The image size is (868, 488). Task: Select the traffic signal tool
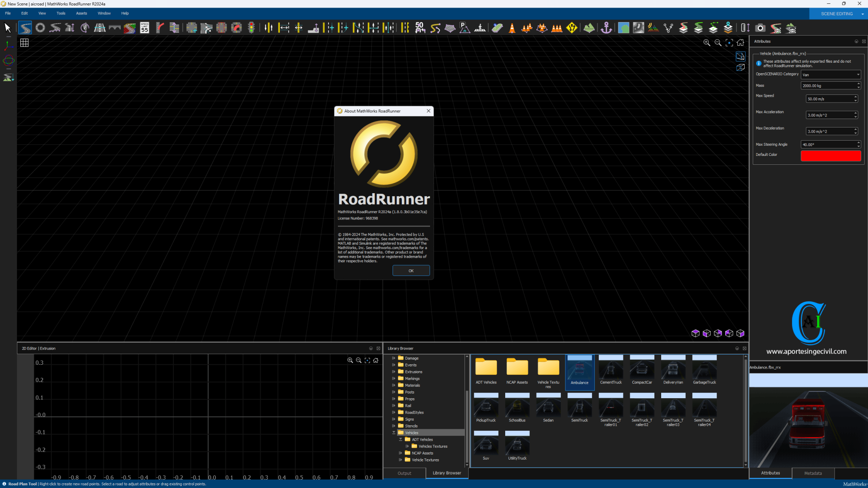click(x=251, y=28)
